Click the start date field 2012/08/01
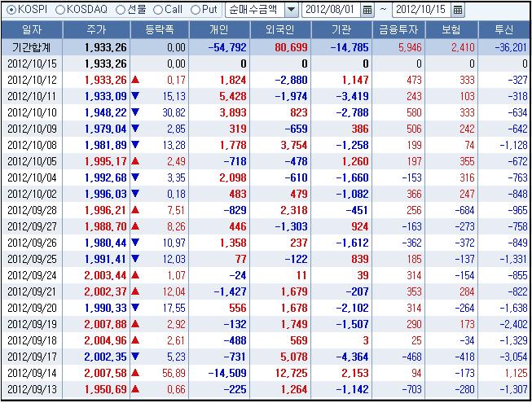Image resolution: width=532 pixels, height=403 pixels. pos(331,10)
